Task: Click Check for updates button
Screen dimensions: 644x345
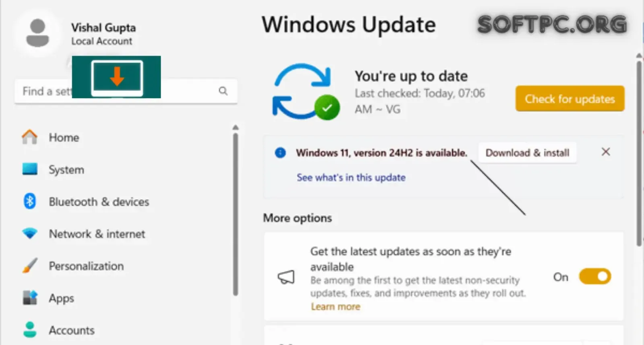Action: [x=570, y=99]
